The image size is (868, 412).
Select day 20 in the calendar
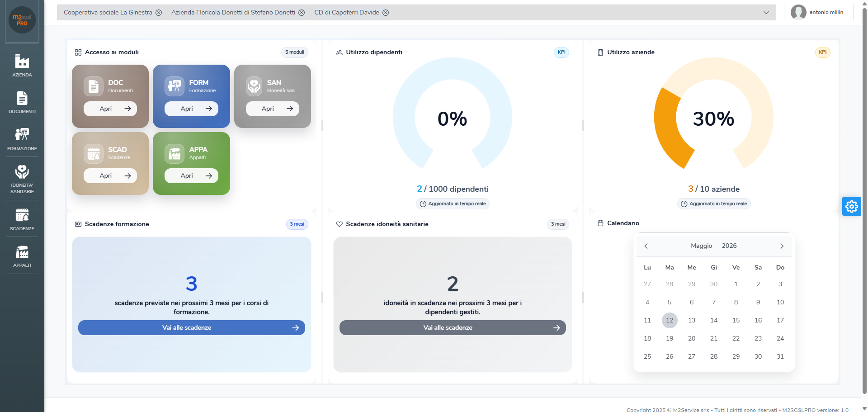point(692,338)
